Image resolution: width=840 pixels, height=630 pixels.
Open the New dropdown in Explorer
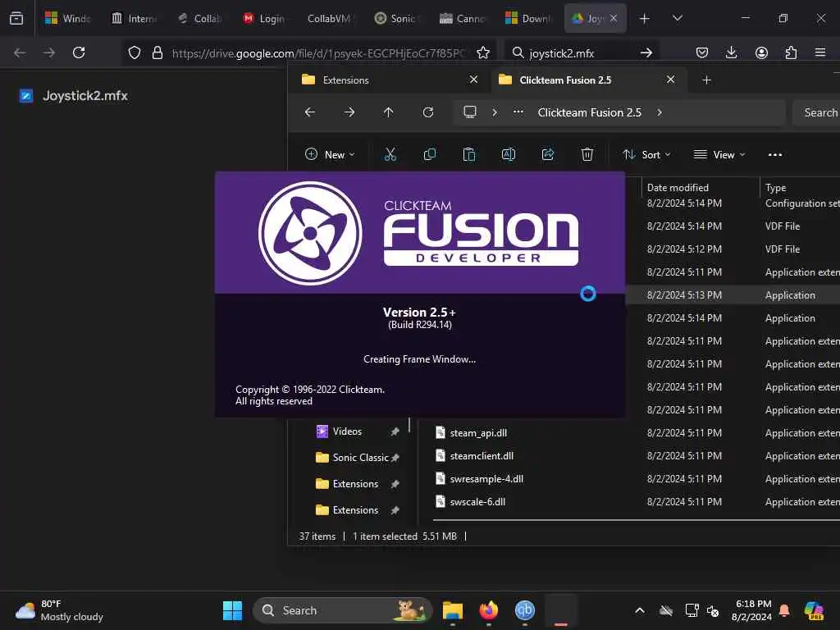pyautogui.click(x=330, y=155)
